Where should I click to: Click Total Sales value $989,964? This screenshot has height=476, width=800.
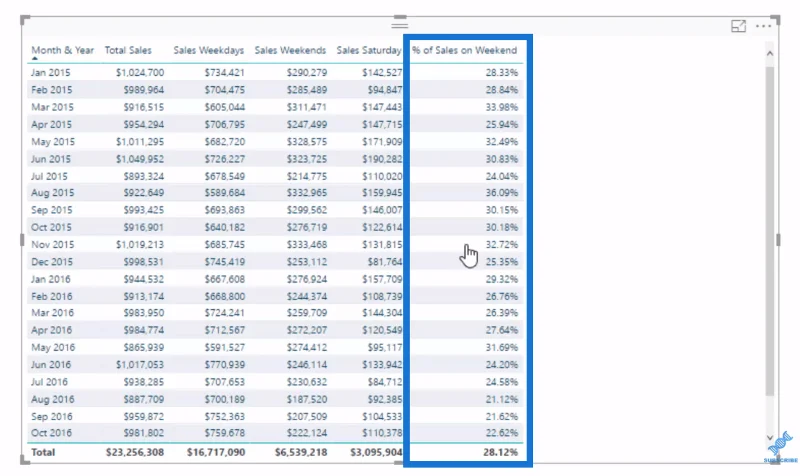143,90
